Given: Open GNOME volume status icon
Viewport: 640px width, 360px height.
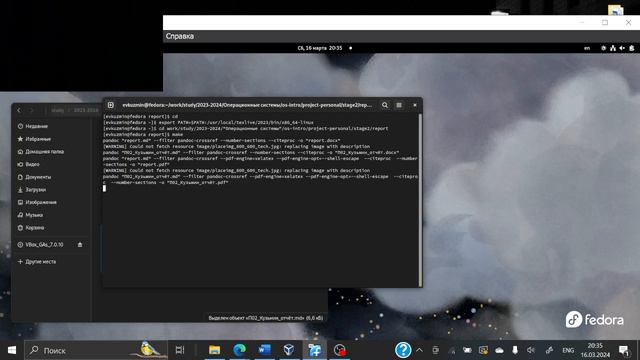Looking at the screenshot, I should pyautogui.click(x=622, y=48).
